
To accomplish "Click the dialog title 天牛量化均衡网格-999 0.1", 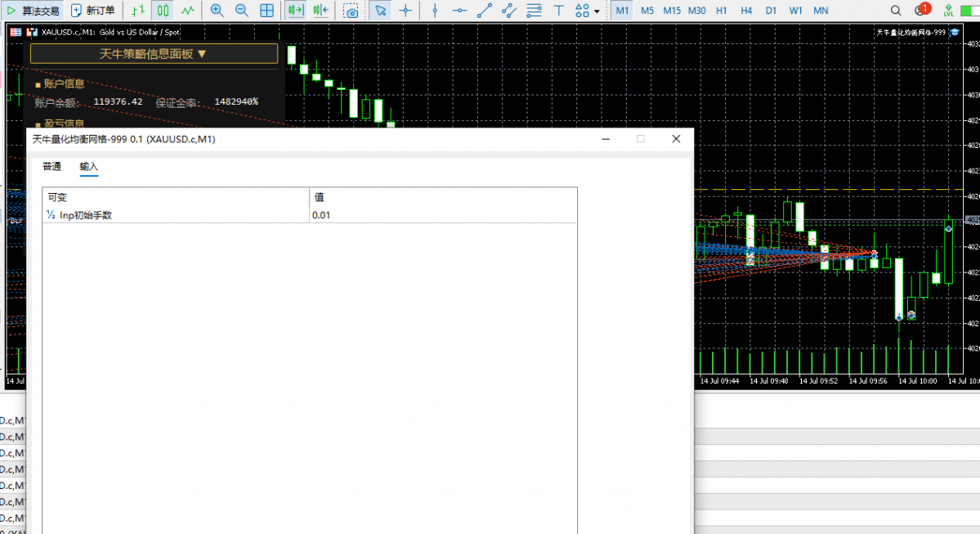I will coord(123,139).
